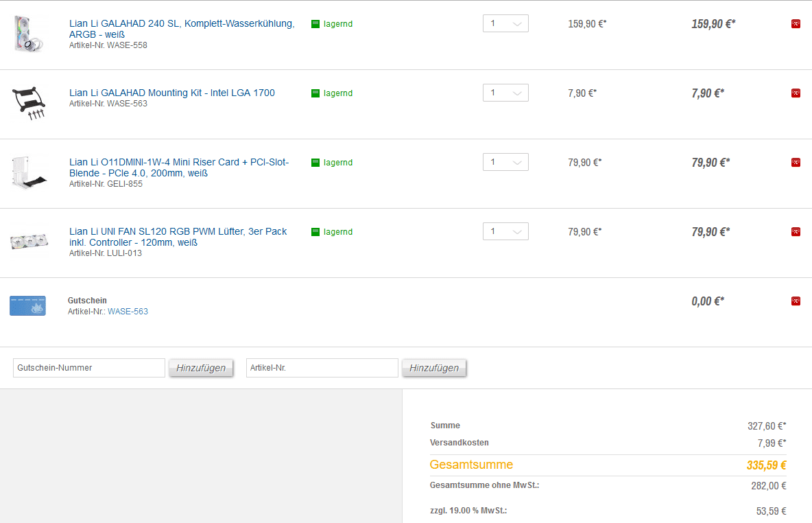Open quantity dropdown for GALAHAD 240 SL

click(505, 23)
